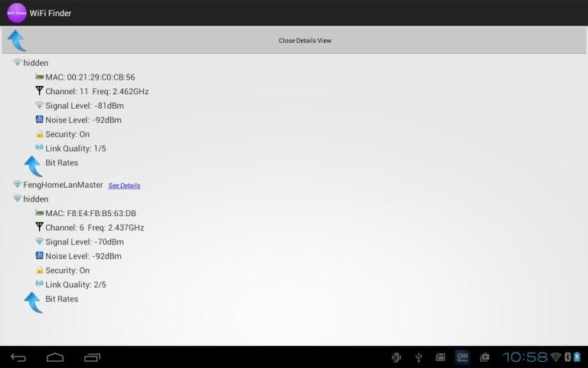Select the first hidden network entry
This screenshot has width=588, height=368.
coord(35,63)
